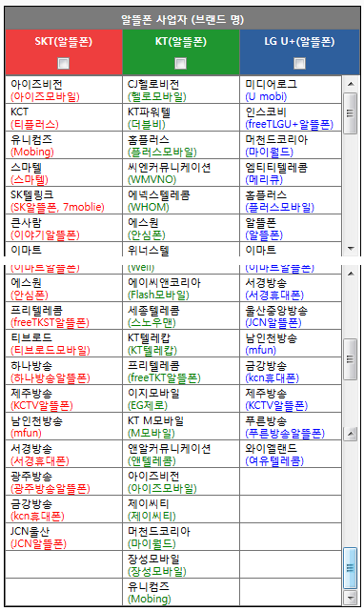Select 와이엘랜드 (여유텔레콤) cell
The height and width of the screenshot is (611, 364).
pos(291,454)
